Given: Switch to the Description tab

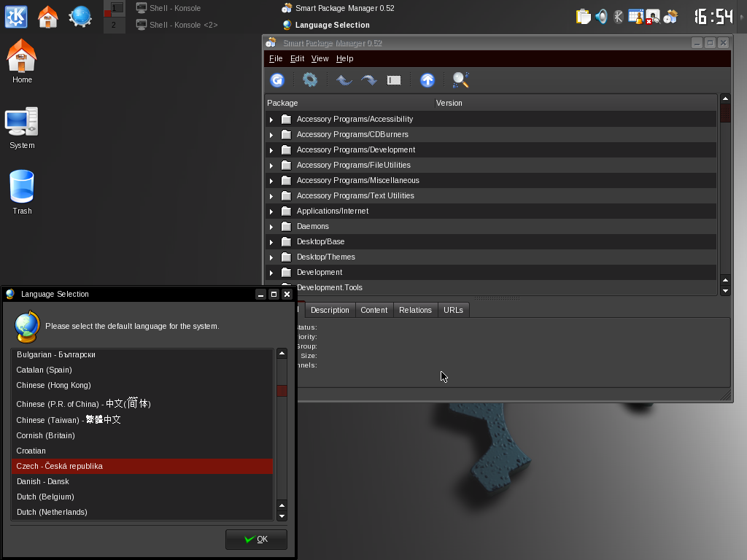Looking at the screenshot, I should point(330,310).
